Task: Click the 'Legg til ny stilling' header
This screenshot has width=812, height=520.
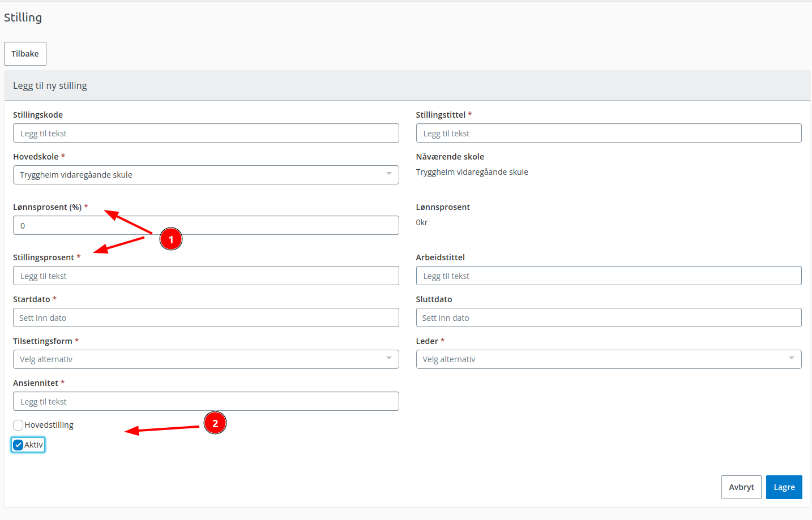Action: pos(50,85)
